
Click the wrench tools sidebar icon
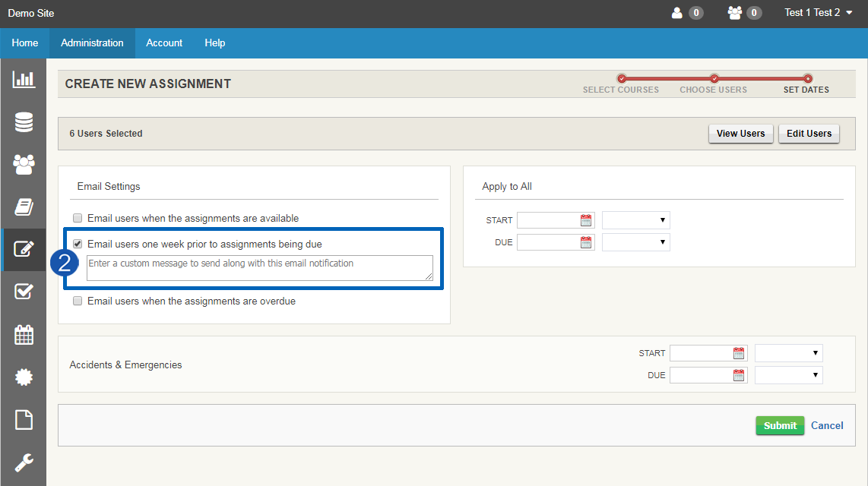click(x=24, y=462)
